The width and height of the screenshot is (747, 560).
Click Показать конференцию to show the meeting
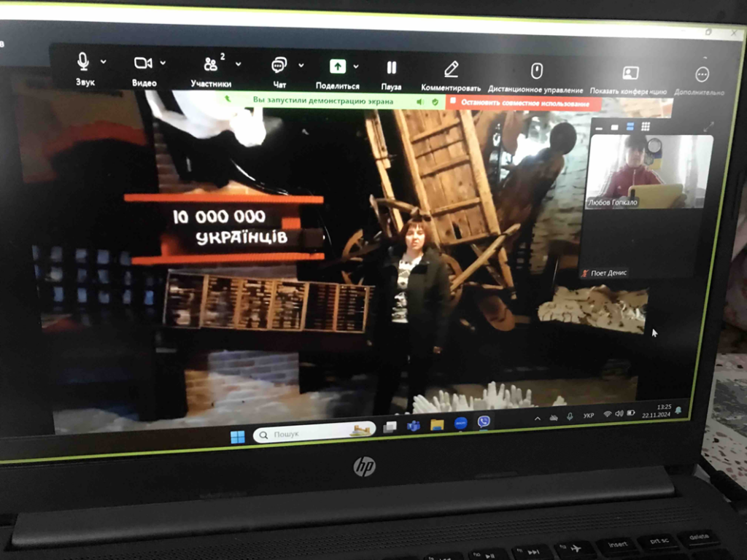click(x=628, y=80)
